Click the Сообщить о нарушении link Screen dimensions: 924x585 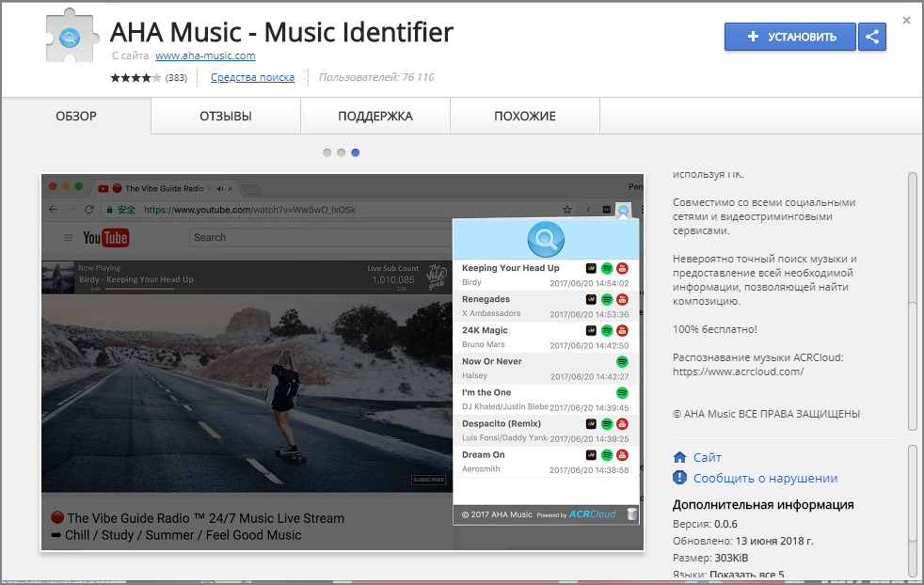[766, 479]
